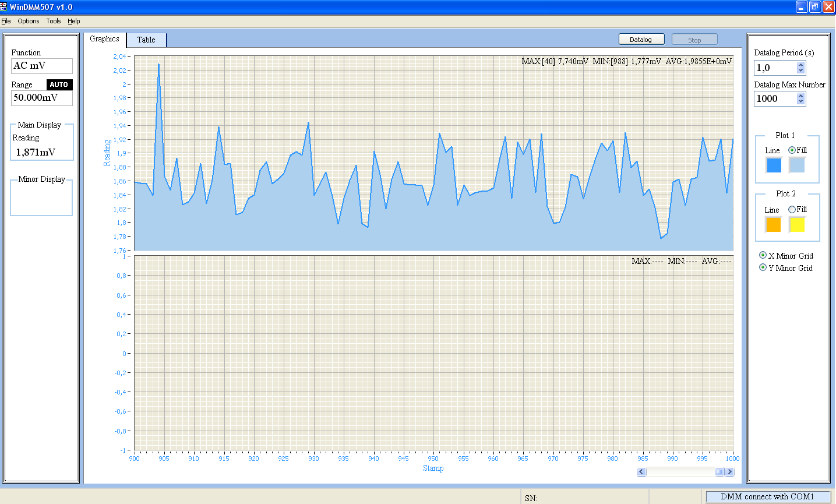Decrease the Datalog Period spinner value
The width and height of the screenshot is (836, 504).
point(801,71)
